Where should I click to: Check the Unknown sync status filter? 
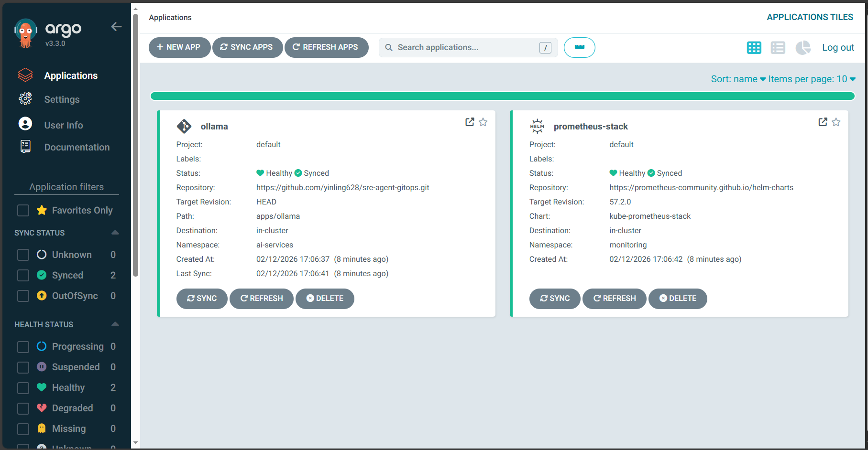click(x=23, y=255)
